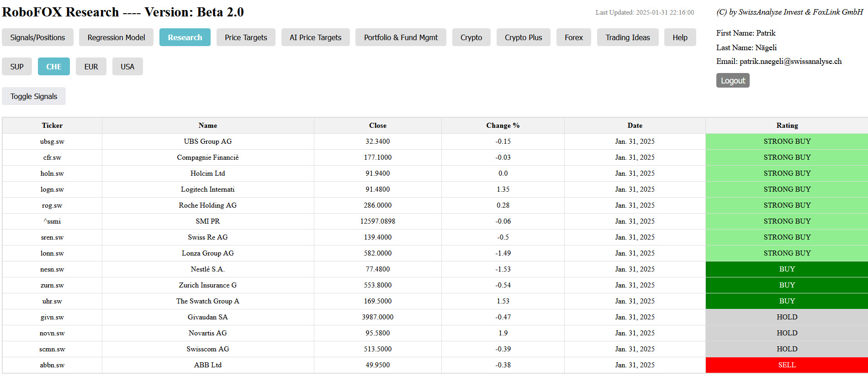This screenshot has width=868, height=376.
Task: Select the CHE market filter
Action: 54,67
